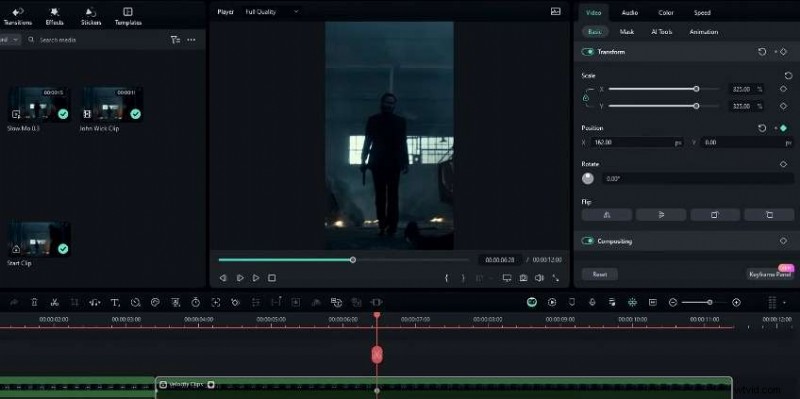Viewport: 800px width, 399px height.
Task: Switch to the Audio tab
Action: [630, 13]
